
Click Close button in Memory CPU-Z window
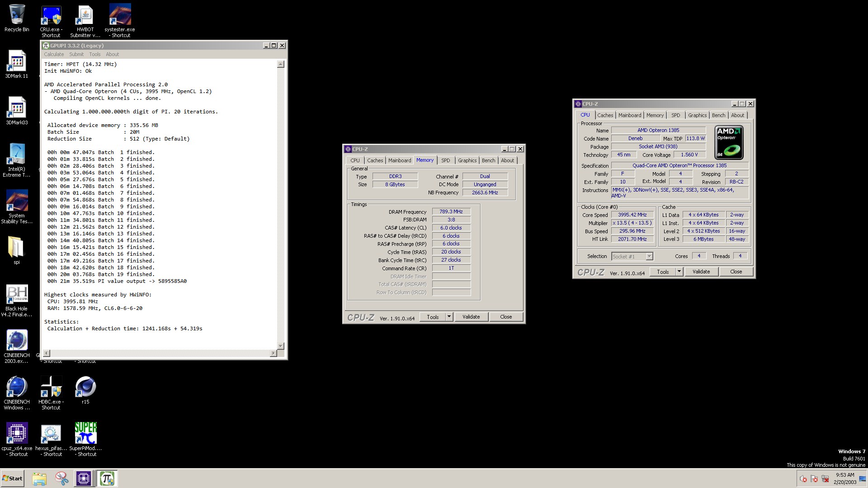click(506, 317)
